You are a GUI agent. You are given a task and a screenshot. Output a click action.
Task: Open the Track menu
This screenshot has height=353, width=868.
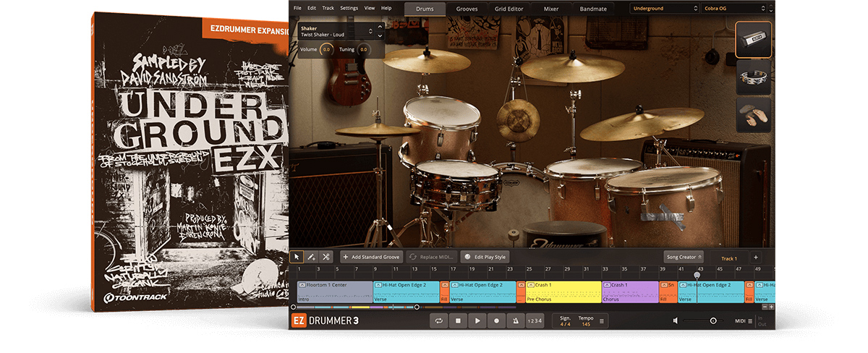point(328,8)
